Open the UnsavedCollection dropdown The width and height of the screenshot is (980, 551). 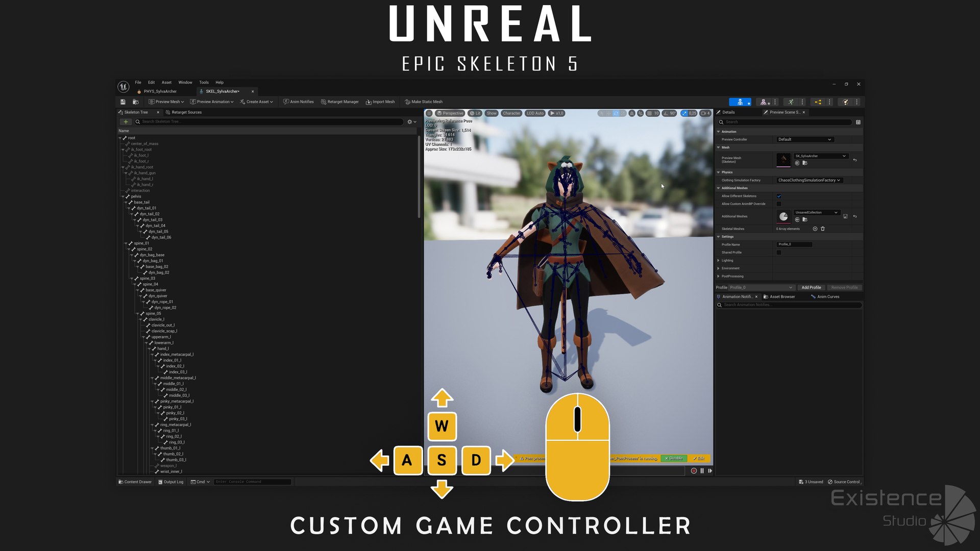(817, 213)
